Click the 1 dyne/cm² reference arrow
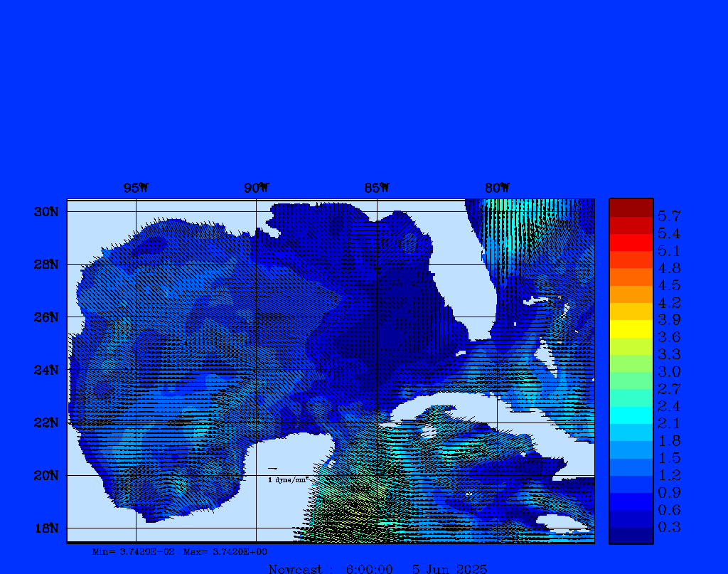728x574 pixels. pos(272,469)
